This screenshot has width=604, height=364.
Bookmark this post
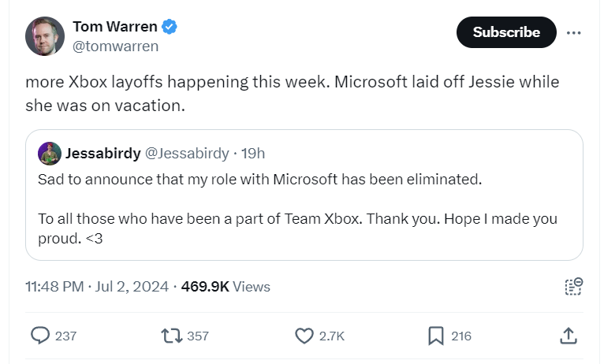click(435, 336)
